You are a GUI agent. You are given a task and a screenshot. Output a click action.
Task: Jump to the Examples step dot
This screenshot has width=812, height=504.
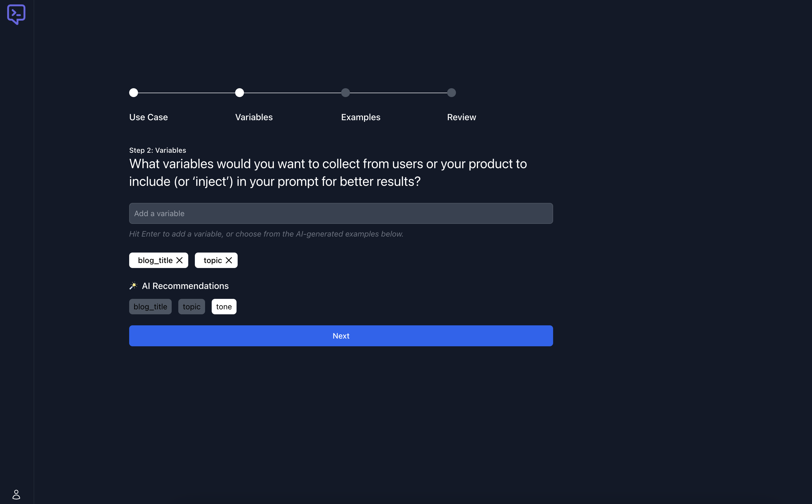pos(345,93)
